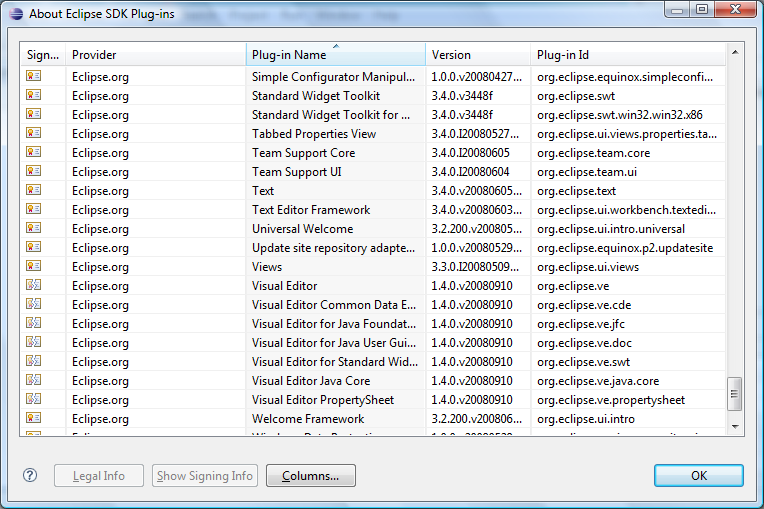This screenshot has height=509, width=764.
Task: Click signed icon in org.eclipse.swt.win32.win32.x86 row
Action: click(34, 114)
